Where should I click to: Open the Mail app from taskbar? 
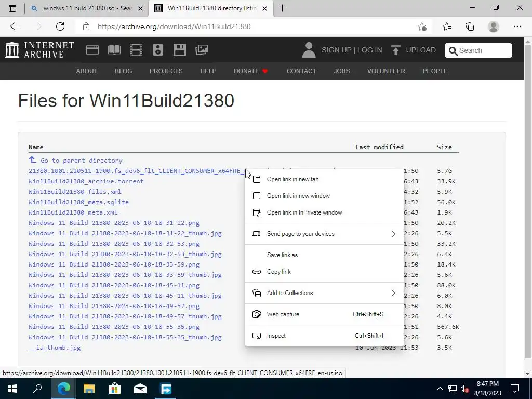click(140, 389)
